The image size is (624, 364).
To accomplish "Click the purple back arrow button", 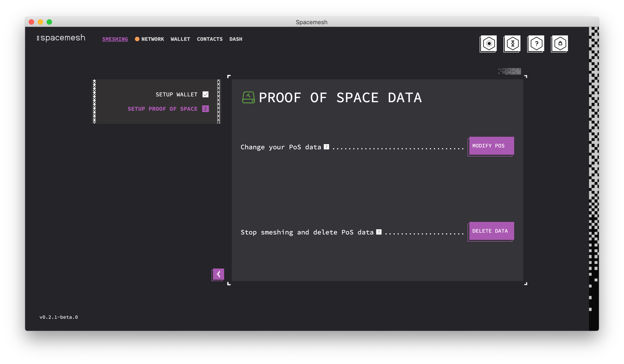I will tap(218, 274).
